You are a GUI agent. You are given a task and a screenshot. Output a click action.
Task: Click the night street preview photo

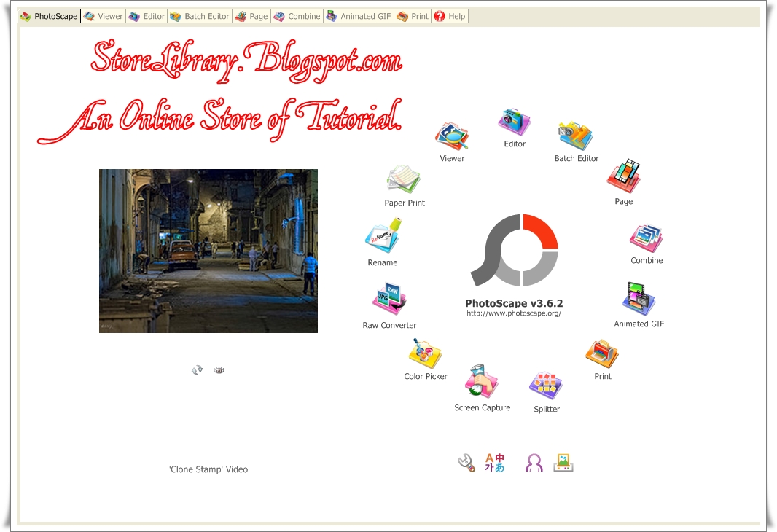[208, 251]
